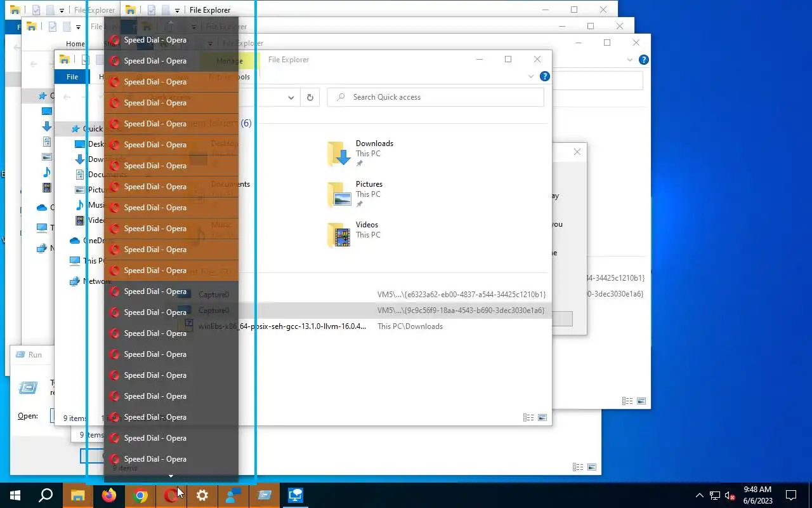Click the Opera icon on the taskbar
The width and height of the screenshot is (812, 508).
pos(171,496)
